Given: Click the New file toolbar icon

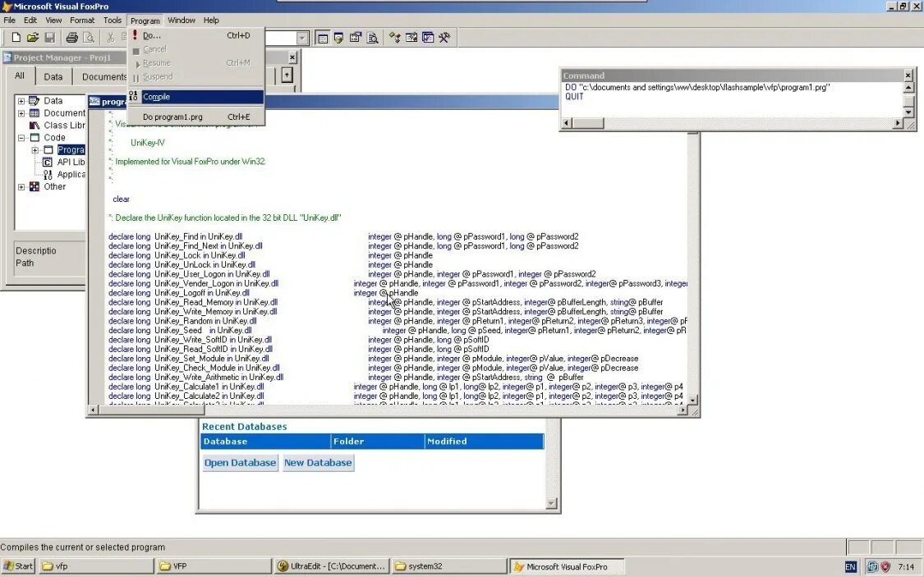Looking at the screenshot, I should (16, 38).
